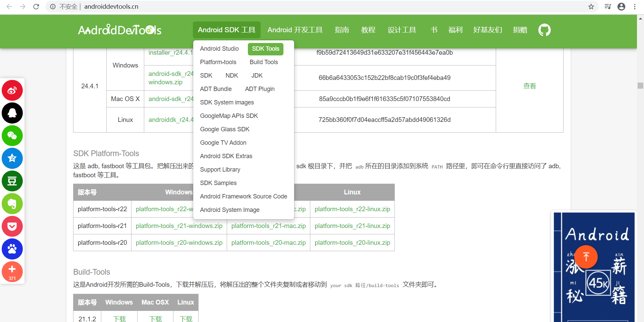This screenshot has height=322, width=644.
Task: Select SDK Tools in the open menu
Action: click(x=265, y=49)
